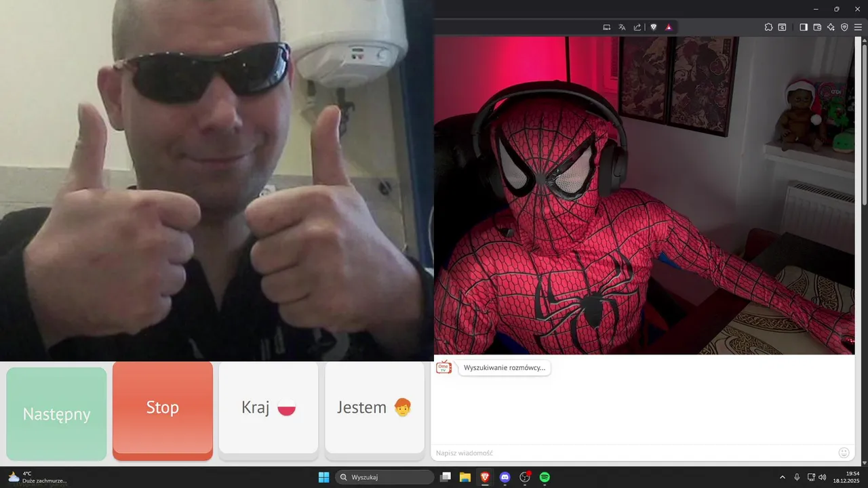Open File Explorer from taskbar

[x=465, y=477]
